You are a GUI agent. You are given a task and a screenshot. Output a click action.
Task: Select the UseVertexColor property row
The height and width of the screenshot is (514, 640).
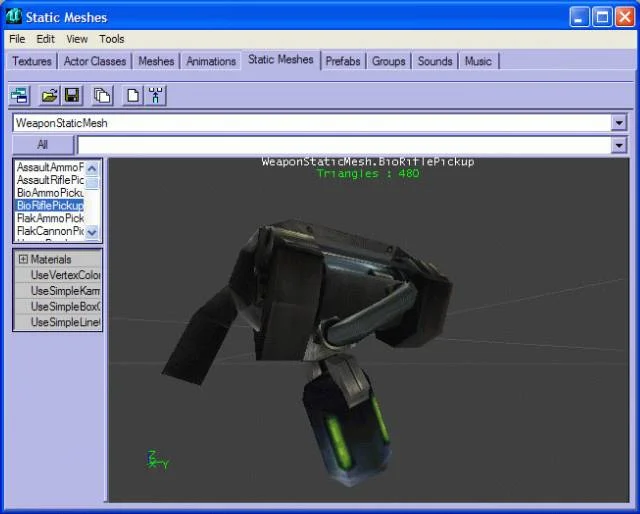coord(58,275)
